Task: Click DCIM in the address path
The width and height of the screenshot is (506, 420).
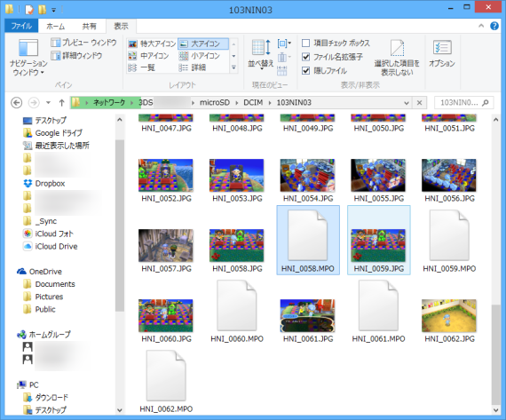Action: [x=253, y=103]
